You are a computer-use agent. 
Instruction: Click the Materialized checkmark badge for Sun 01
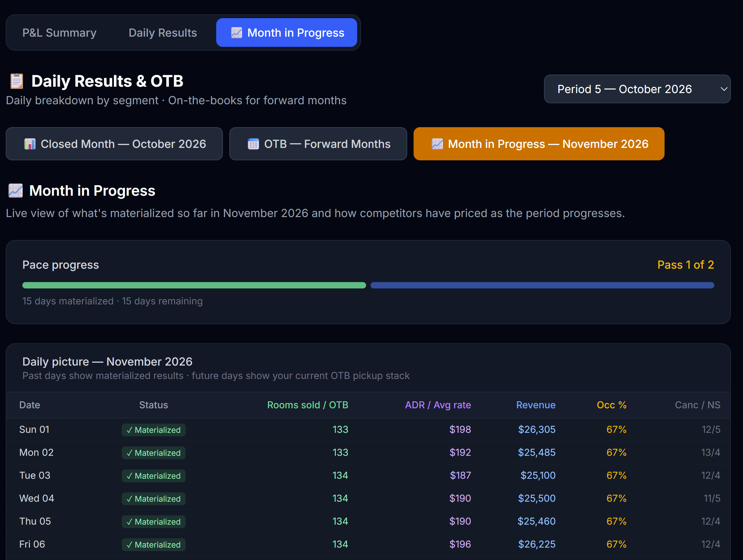click(153, 430)
